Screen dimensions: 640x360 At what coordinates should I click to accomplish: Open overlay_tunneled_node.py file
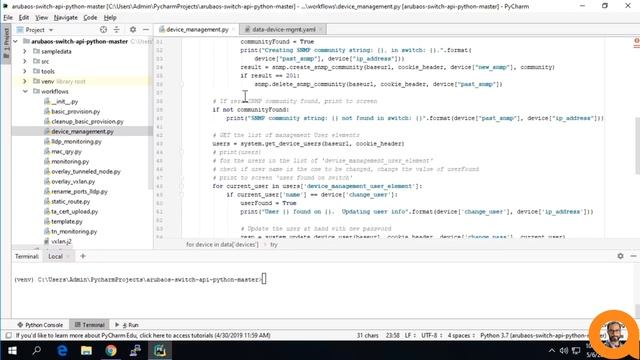pyautogui.click(x=86, y=171)
